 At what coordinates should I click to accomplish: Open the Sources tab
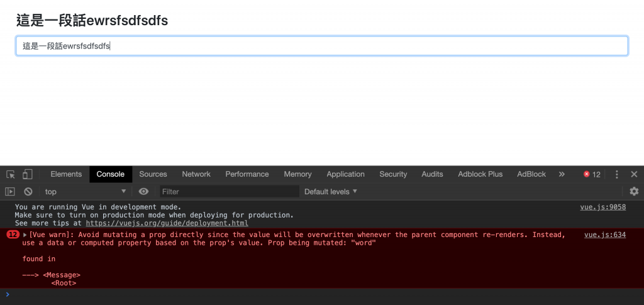click(x=153, y=174)
